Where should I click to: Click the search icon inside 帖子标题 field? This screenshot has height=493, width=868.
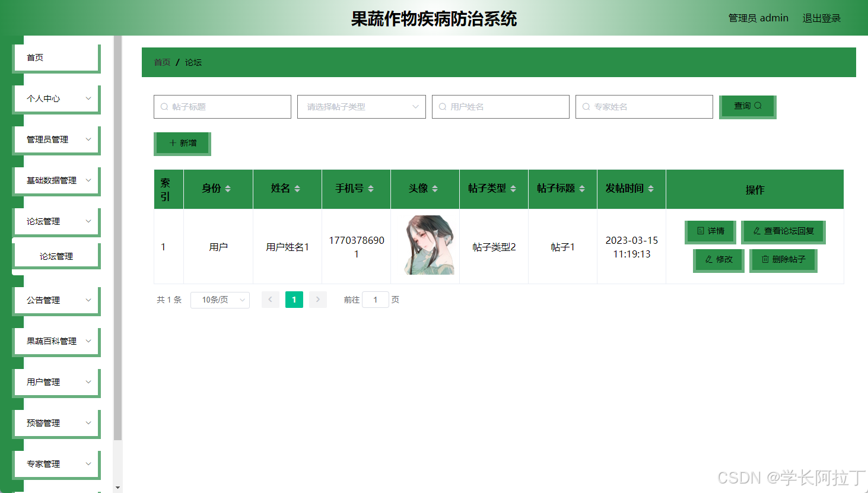coord(163,107)
